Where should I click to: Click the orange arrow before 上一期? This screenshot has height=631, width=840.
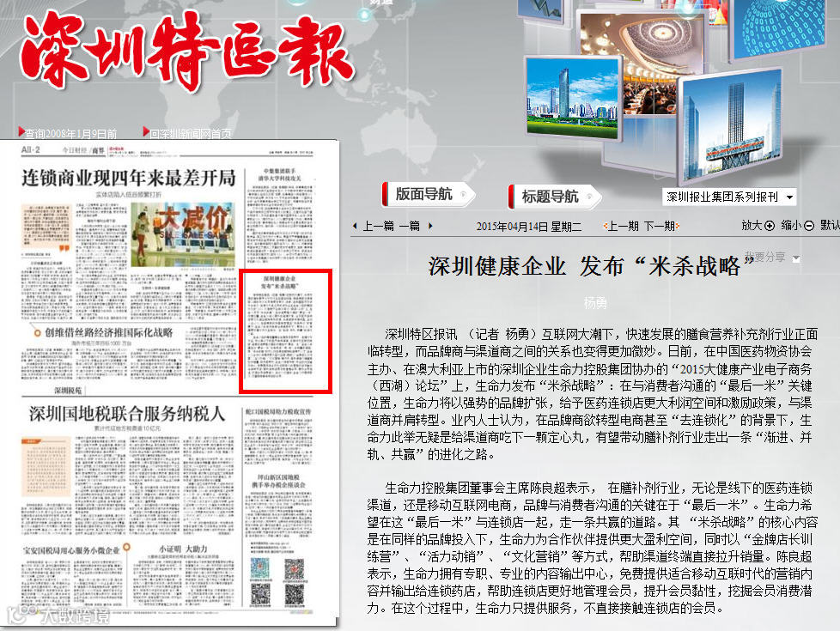(606, 226)
